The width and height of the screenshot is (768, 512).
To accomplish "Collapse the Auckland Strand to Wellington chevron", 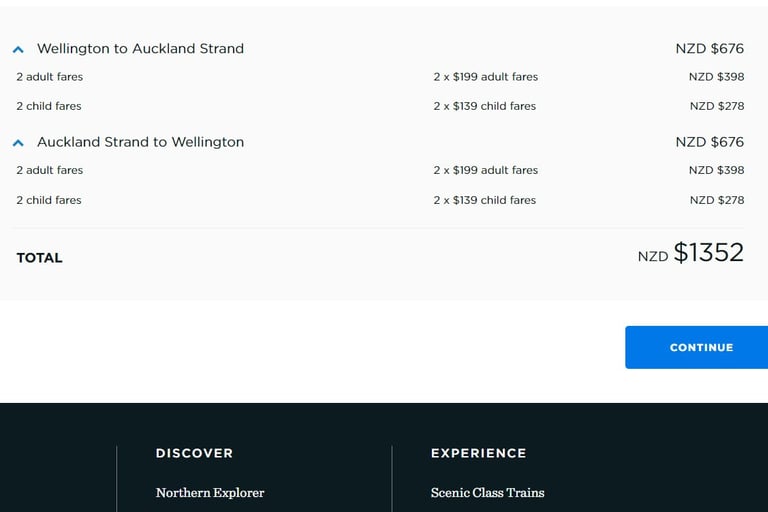I will click(18, 143).
